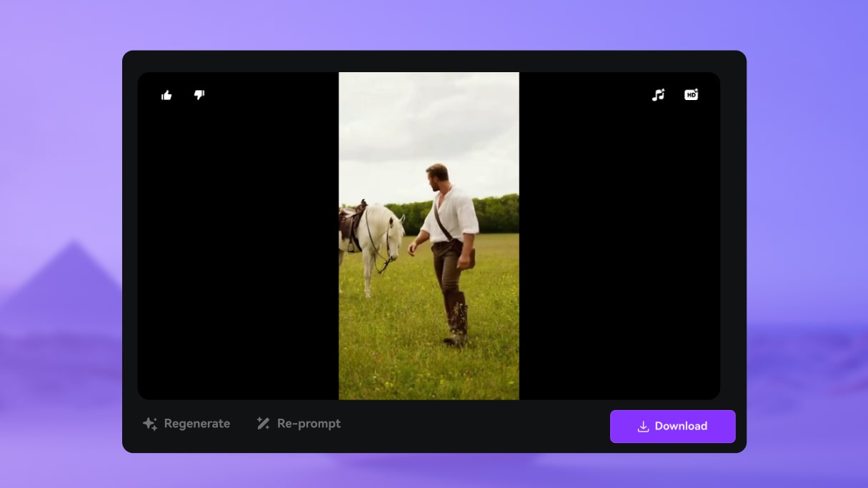Viewport: 868px width, 488px height.
Task: Click the sparkle icon beside Regenerate
Action: click(x=149, y=424)
